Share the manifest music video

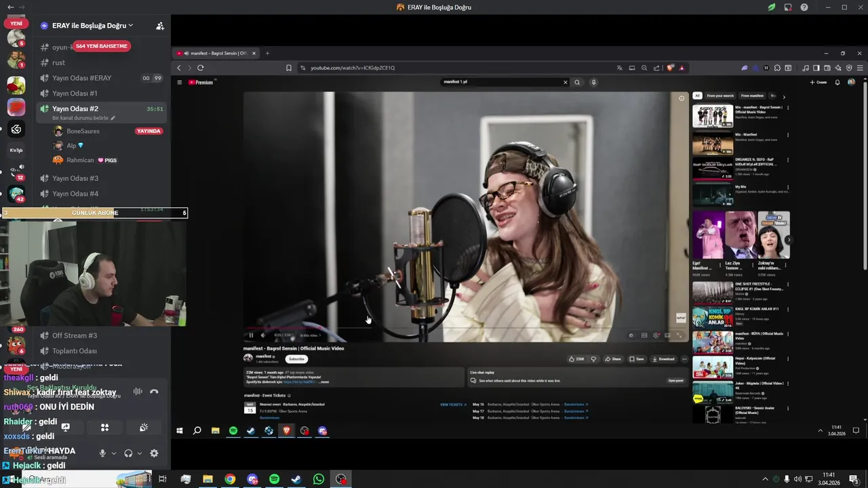(x=613, y=359)
